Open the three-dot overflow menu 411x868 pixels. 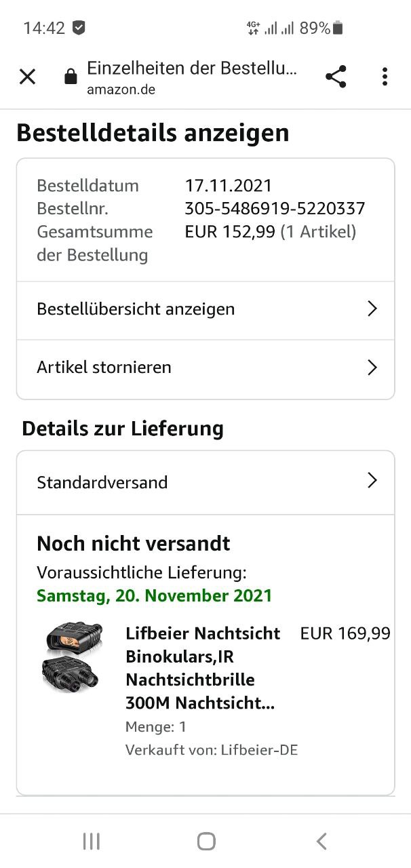[385, 77]
